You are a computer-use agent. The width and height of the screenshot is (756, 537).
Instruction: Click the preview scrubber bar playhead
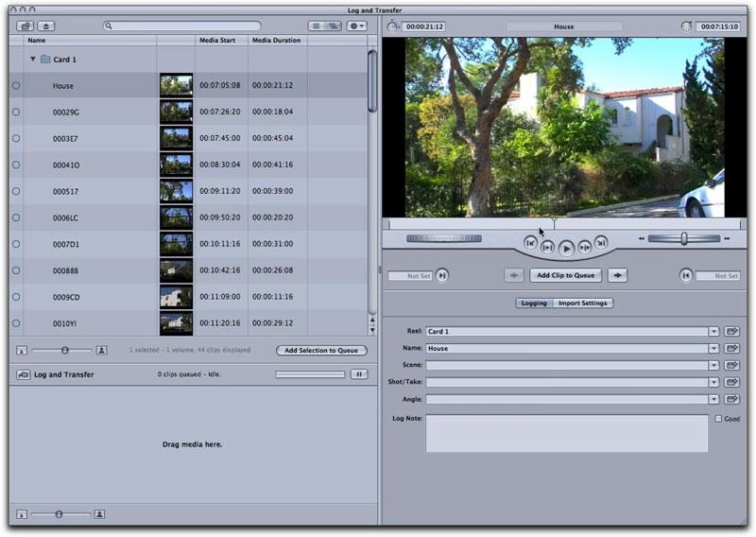click(554, 223)
